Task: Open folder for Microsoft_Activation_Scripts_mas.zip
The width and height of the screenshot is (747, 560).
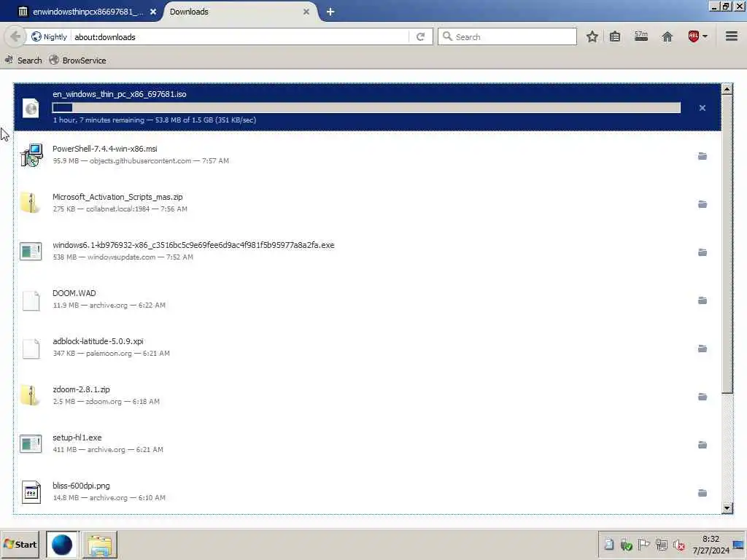Action: [x=703, y=204]
